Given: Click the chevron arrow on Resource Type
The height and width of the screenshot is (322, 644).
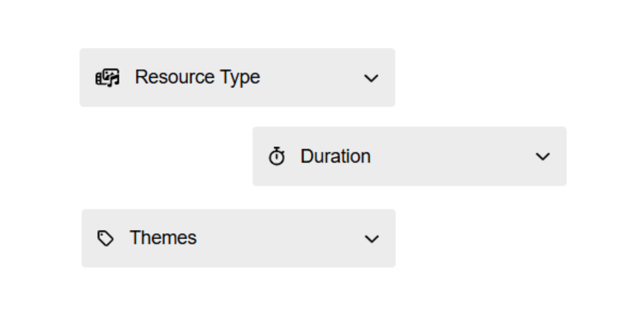Looking at the screenshot, I should (x=371, y=78).
